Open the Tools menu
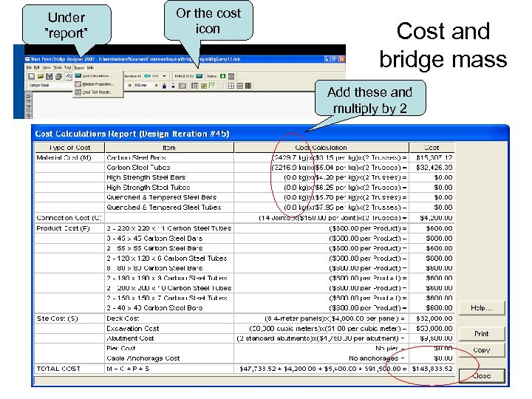This screenshot has width=532, height=399. point(58,67)
